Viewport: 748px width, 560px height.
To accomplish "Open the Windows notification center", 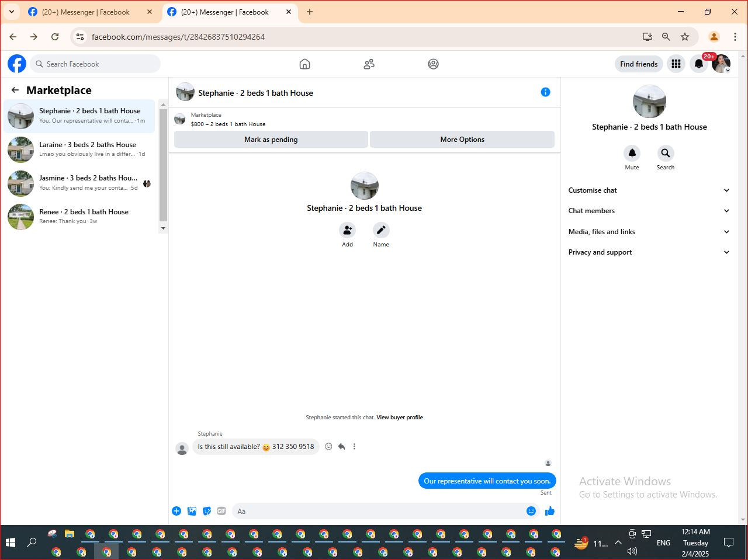I will pos(729,543).
